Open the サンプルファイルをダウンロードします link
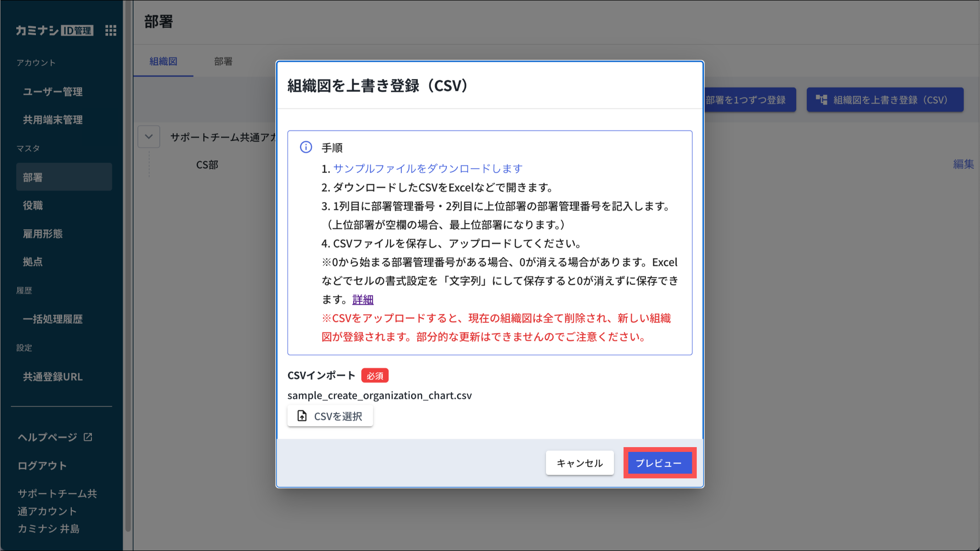This screenshot has width=980, height=551. point(427,169)
